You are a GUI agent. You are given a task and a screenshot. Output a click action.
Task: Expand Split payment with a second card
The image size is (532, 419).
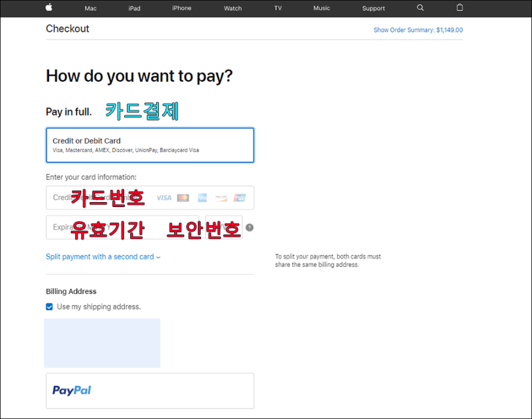[x=103, y=257]
